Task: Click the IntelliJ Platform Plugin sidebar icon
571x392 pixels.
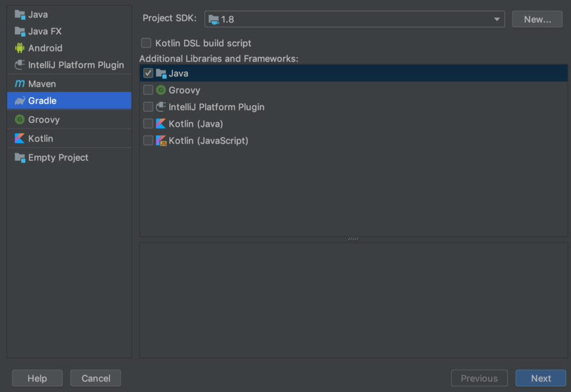Action: coord(20,65)
